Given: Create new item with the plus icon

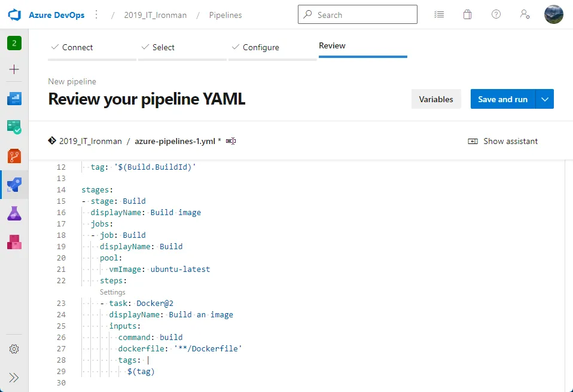Looking at the screenshot, I should 14,69.
